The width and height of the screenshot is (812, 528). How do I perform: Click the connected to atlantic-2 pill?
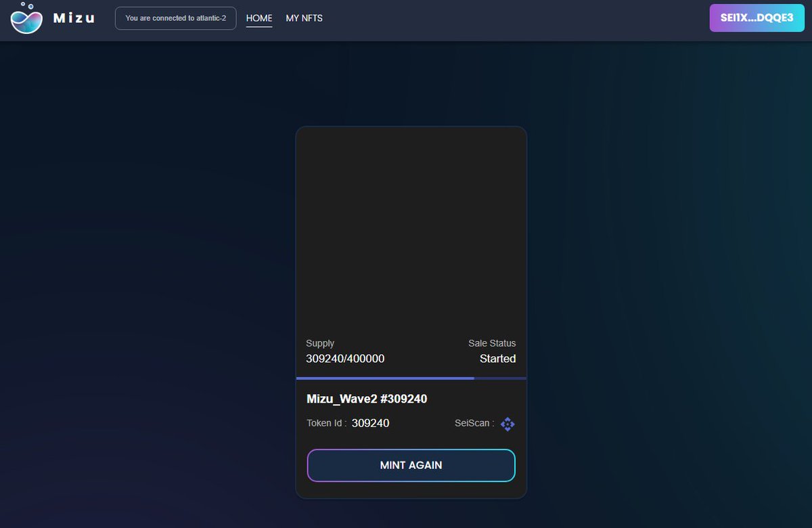175,18
